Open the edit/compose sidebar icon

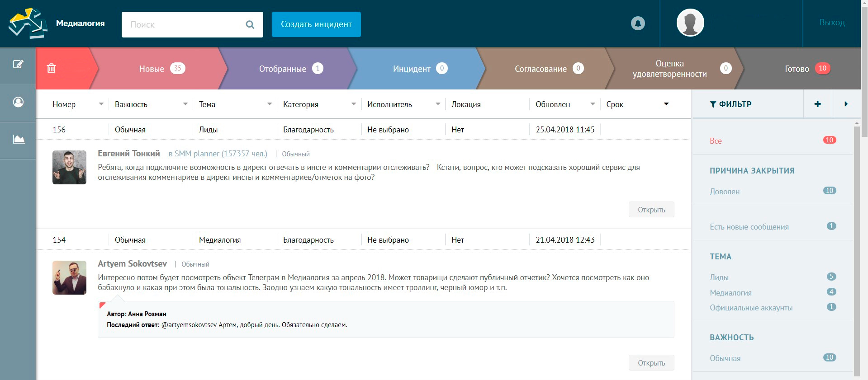(18, 64)
